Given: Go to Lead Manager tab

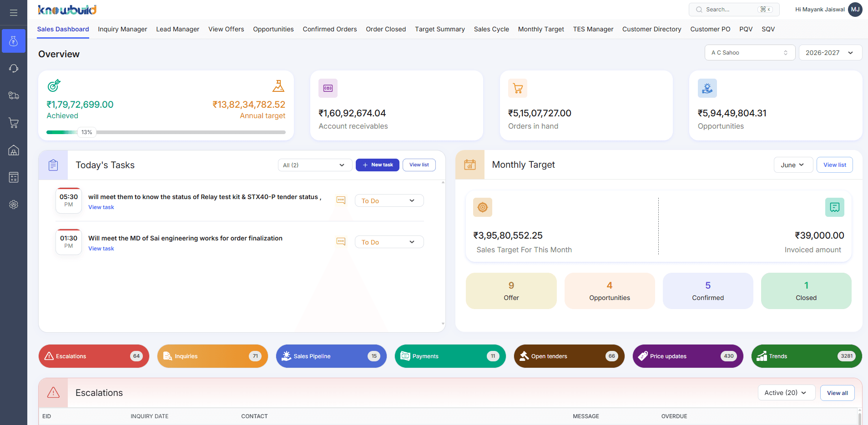Looking at the screenshot, I should [x=177, y=29].
